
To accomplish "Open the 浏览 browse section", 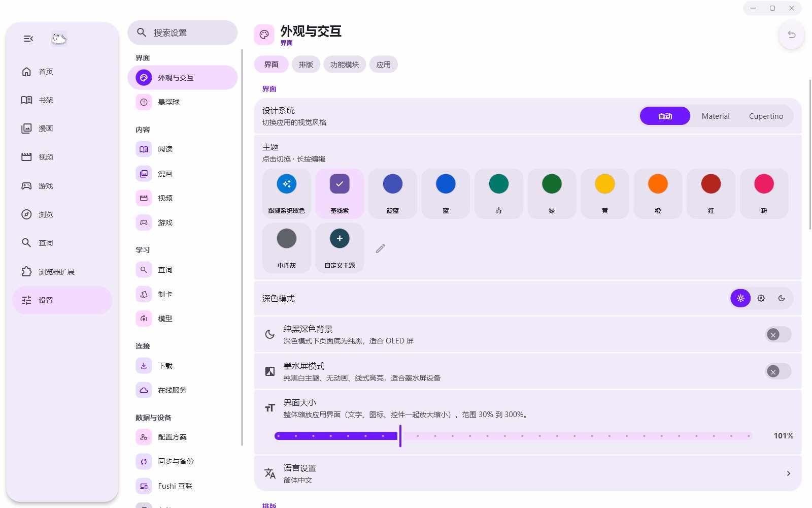I will (x=62, y=214).
